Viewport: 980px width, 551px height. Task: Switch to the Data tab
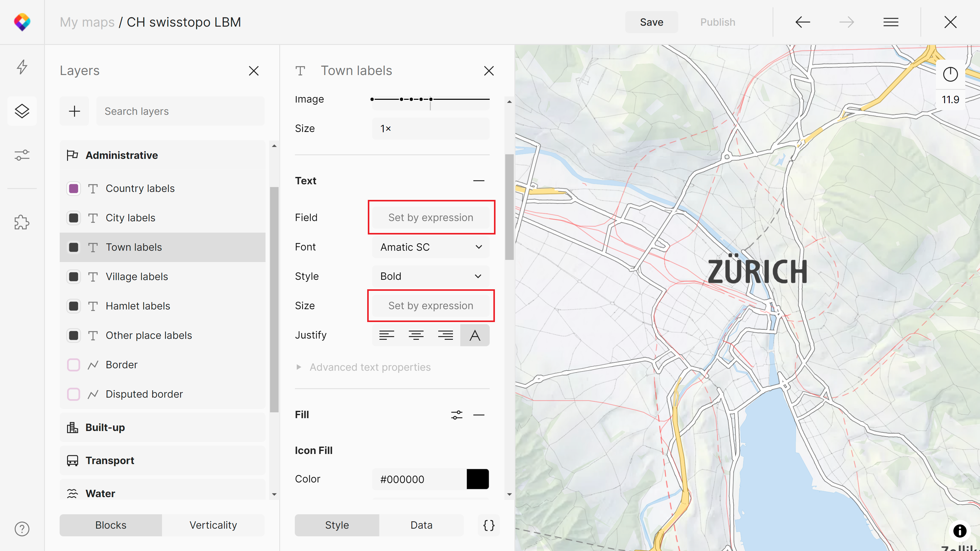[x=421, y=525]
